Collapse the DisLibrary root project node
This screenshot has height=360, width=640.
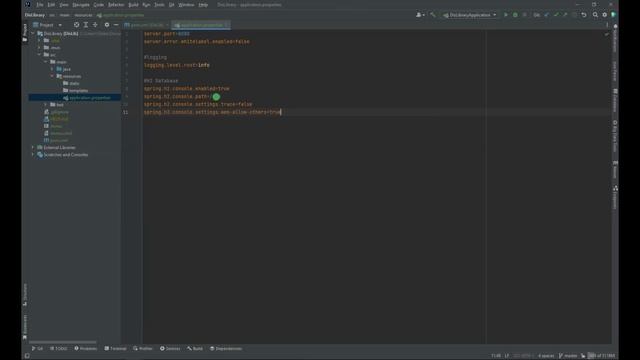tap(33, 33)
